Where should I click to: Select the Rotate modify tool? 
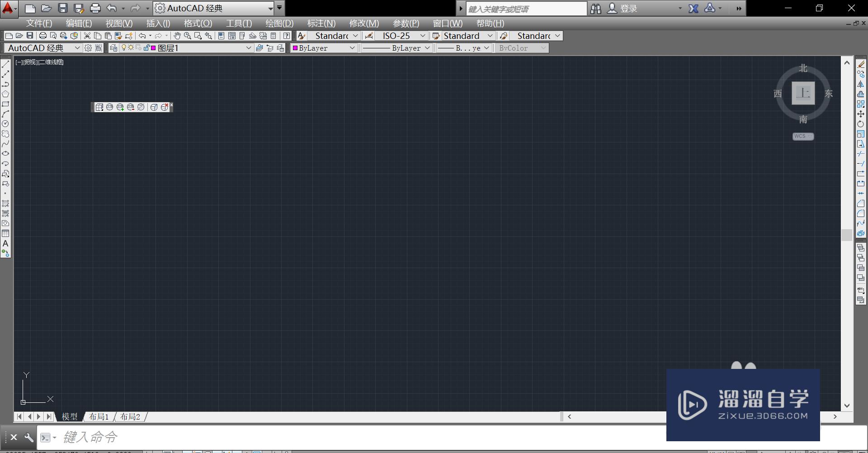(861, 124)
